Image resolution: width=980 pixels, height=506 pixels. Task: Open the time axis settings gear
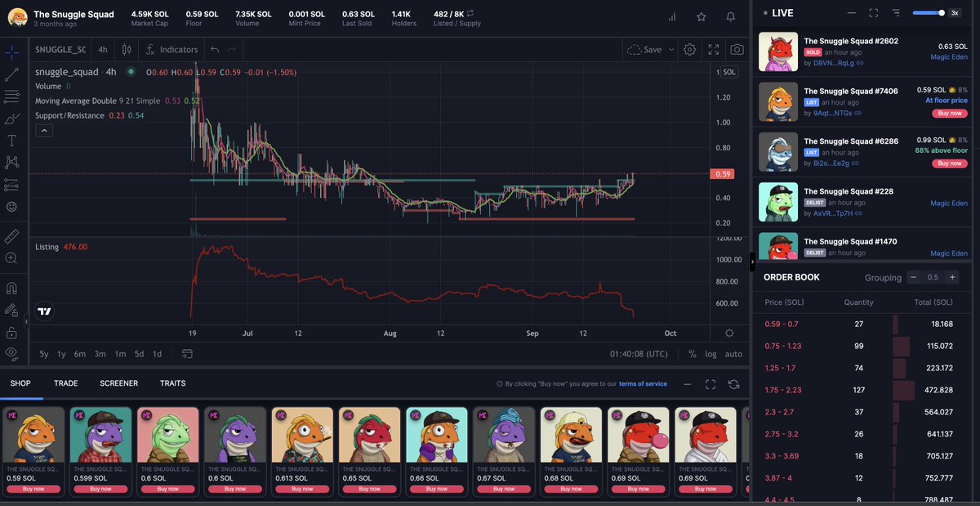point(729,334)
